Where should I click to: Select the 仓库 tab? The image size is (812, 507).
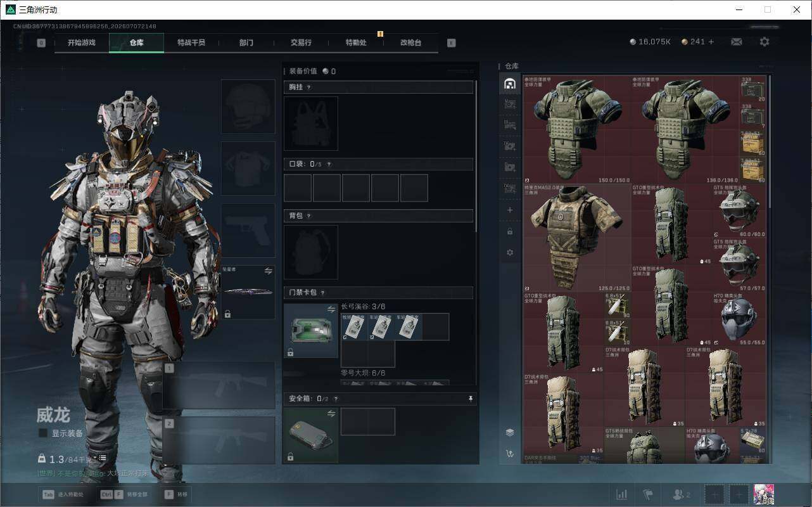[136, 42]
